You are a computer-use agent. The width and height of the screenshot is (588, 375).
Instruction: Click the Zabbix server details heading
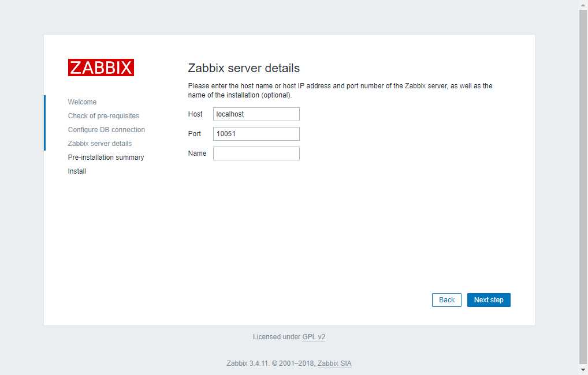(244, 68)
